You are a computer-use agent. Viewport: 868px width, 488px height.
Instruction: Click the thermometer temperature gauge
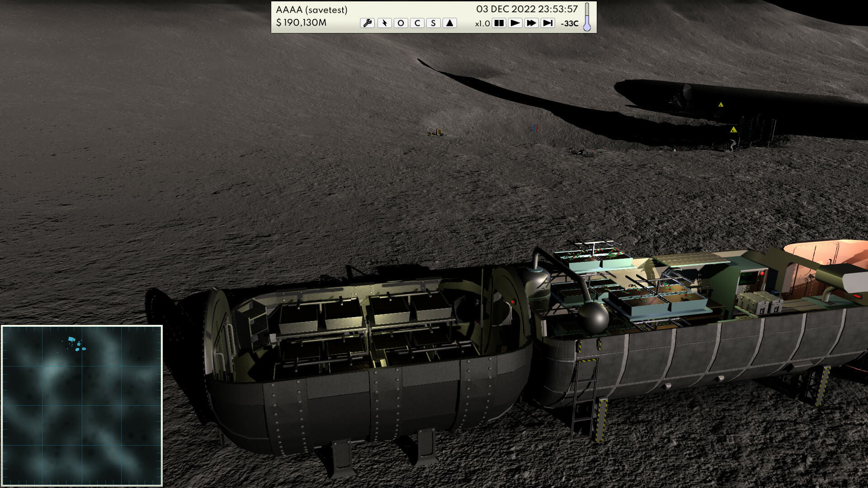tap(587, 17)
